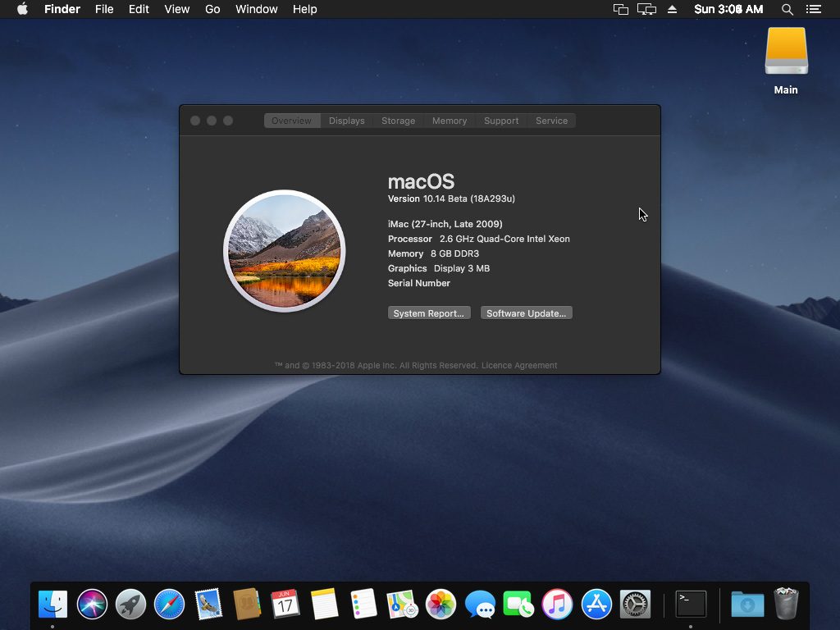The height and width of the screenshot is (630, 840).
Task: Open the Edit menu
Action: click(139, 9)
